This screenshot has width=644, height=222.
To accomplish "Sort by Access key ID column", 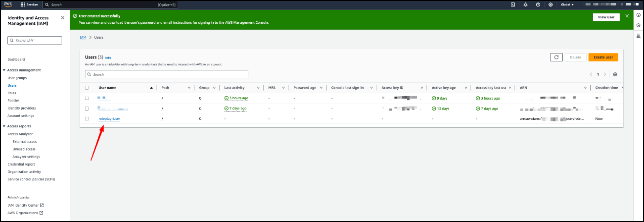I will coord(422,88).
